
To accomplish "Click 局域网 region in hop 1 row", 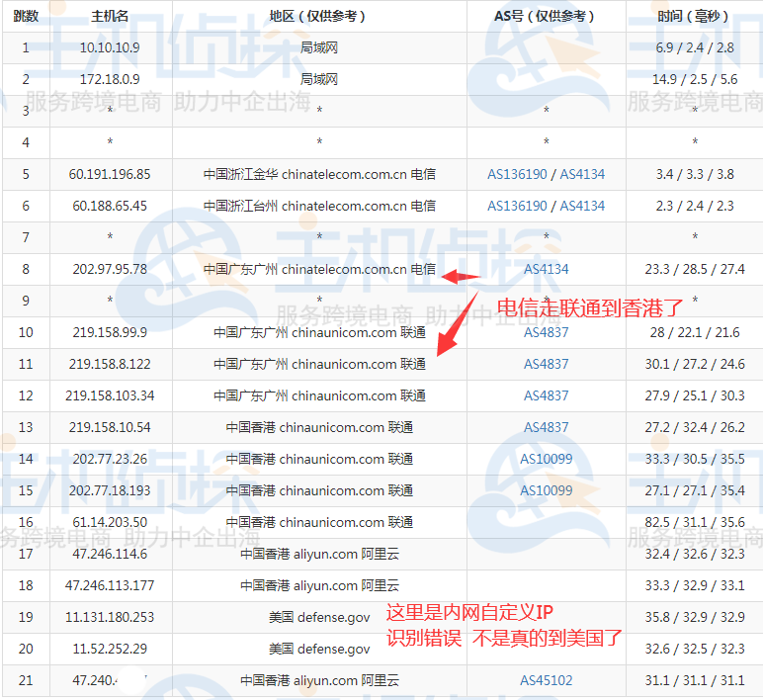I will point(319,47).
